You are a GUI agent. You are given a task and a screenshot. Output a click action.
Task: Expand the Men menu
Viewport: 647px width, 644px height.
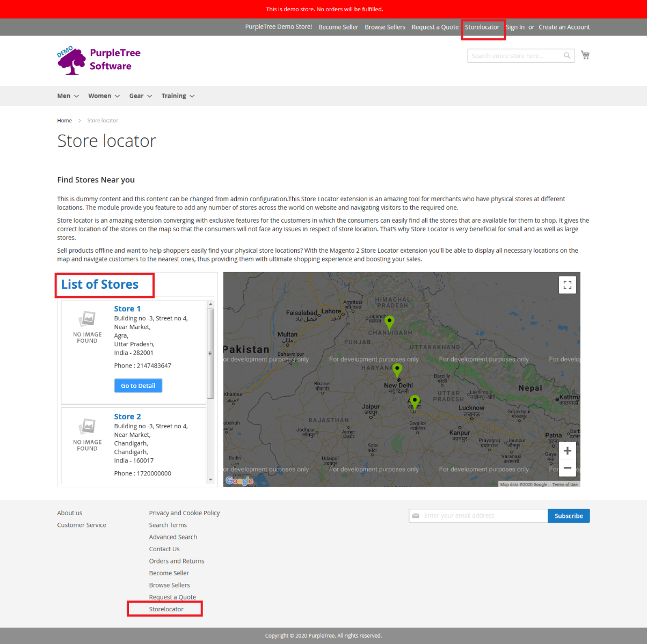(68, 96)
